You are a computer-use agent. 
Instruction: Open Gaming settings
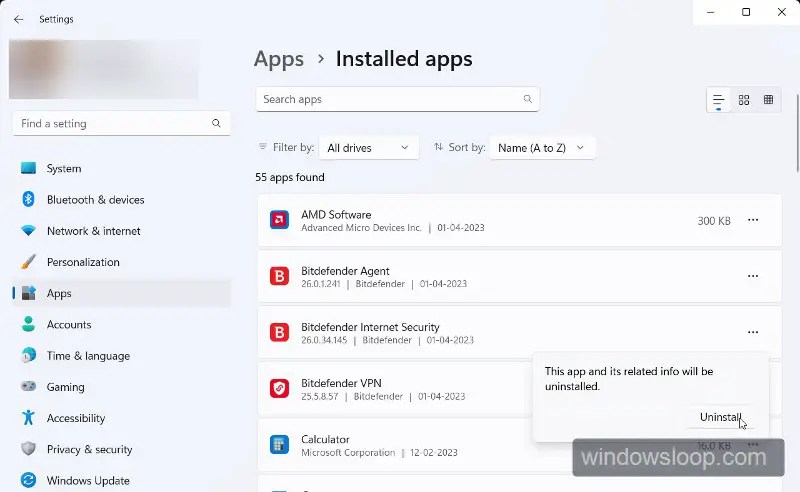click(121, 387)
